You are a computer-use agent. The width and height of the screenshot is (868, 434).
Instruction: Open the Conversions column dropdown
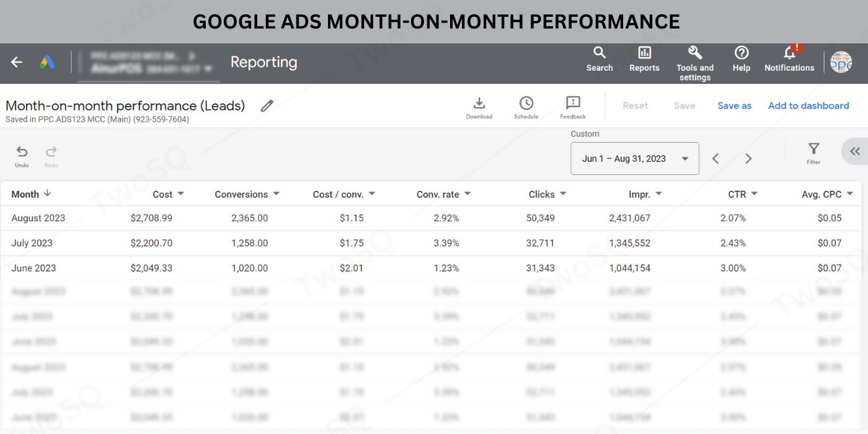pyautogui.click(x=276, y=194)
